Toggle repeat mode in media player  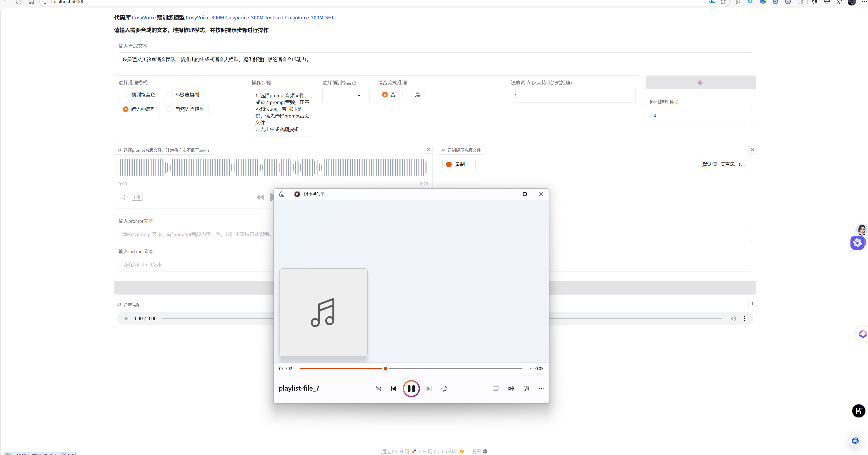point(444,389)
